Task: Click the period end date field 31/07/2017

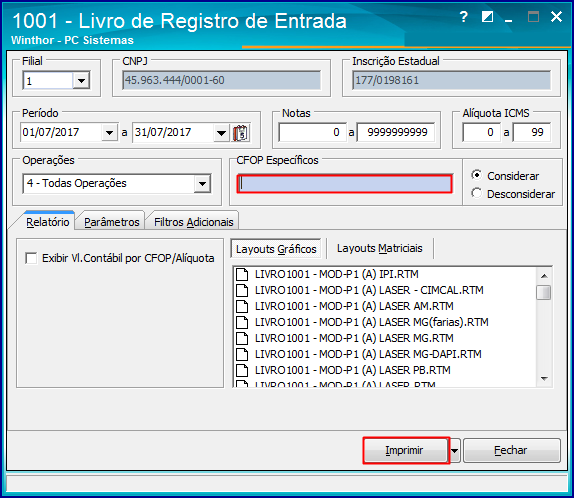Action: coord(174,132)
